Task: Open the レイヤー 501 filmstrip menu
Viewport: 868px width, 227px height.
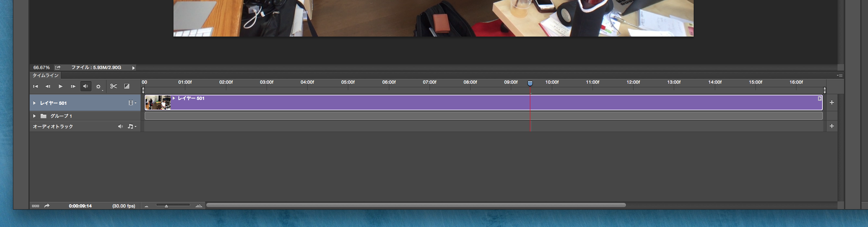Action: [x=132, y=103]
